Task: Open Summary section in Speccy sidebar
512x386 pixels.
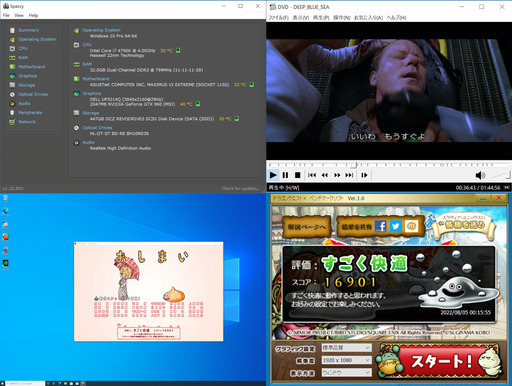Action: pos(28,30)
